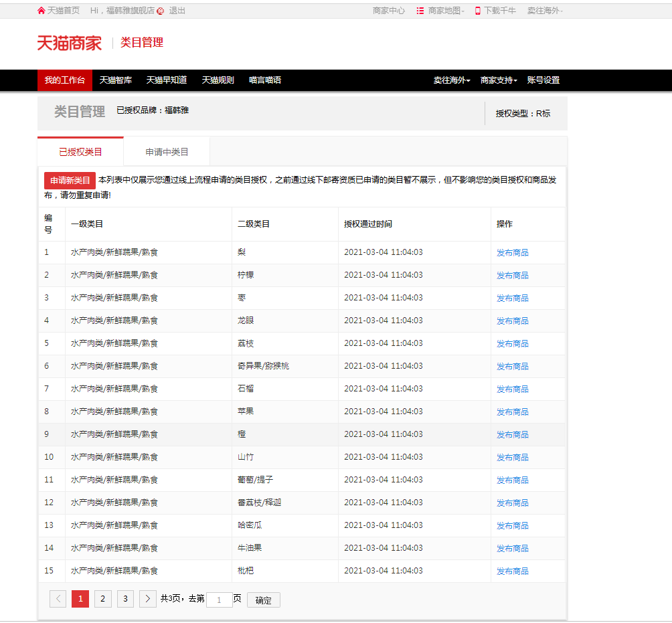
Task: Click the store badge icon after 福韩雅旗舰店
Action: click(160, 11)
